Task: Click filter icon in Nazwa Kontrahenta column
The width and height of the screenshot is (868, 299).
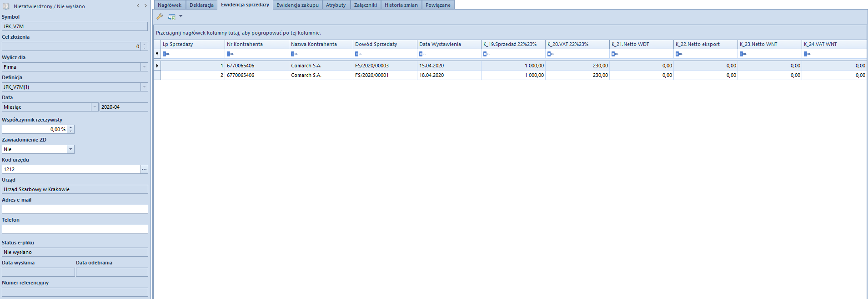Action: [x=295, y=54]
